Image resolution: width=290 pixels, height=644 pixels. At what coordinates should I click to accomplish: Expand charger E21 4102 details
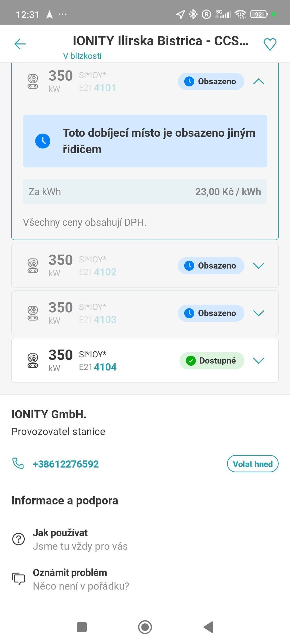(258, 266)
